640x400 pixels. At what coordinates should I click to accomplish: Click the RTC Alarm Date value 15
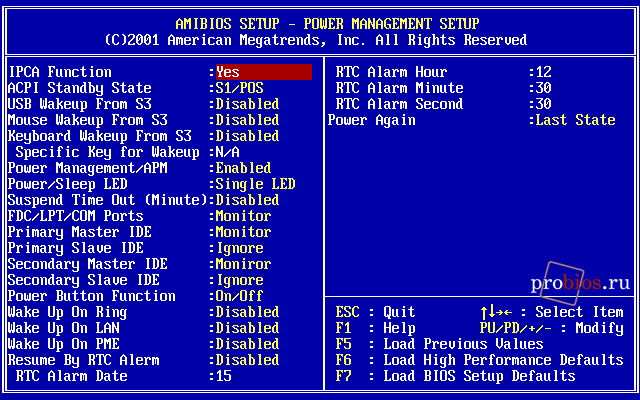pyautogui.click(x=224, y=376)
